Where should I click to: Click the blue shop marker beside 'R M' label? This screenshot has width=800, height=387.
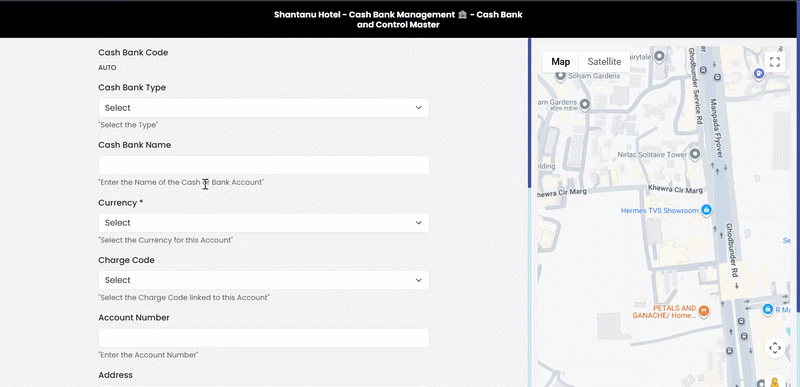click(767, 309)
